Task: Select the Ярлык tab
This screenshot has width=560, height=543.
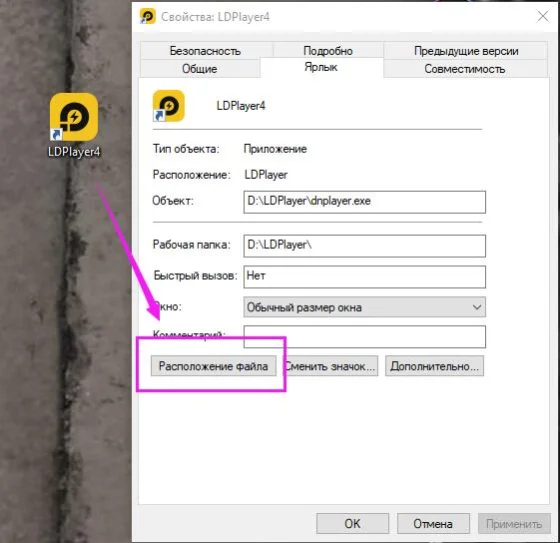Action: point(321,67)
